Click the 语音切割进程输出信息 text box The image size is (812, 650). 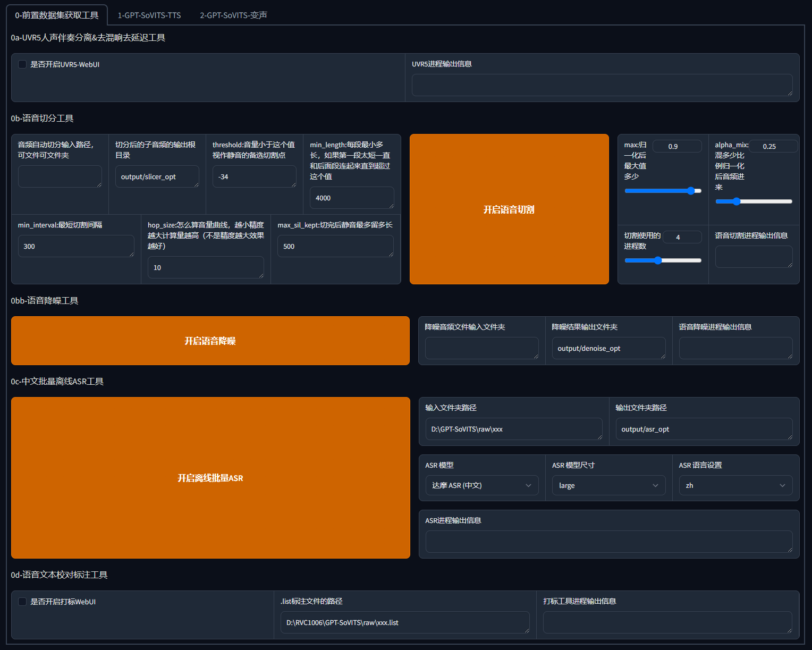tap(754, 257)
